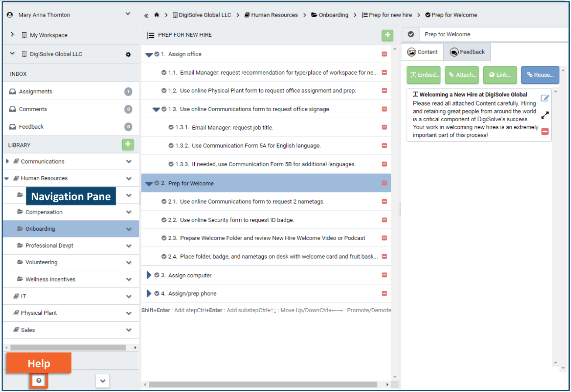
Task: Toggle check on step 2.1 nametags
Action: [x=164, y=201]
